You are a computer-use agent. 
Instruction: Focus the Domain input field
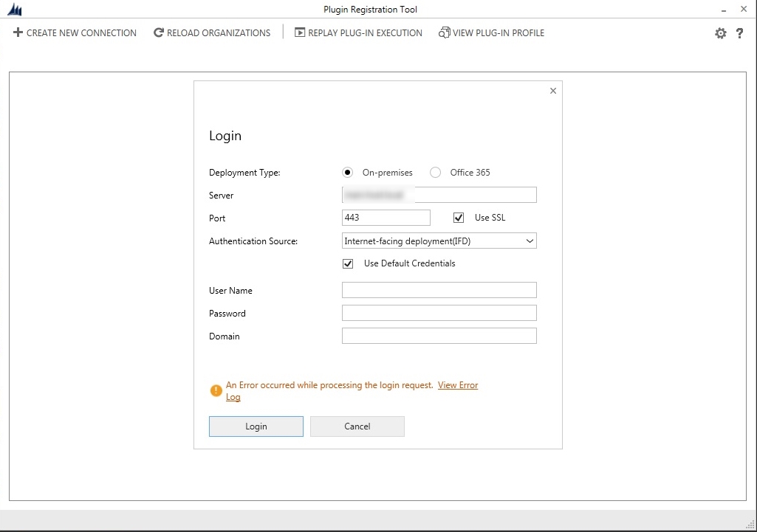pyautogui.click(x=439, y=336)
